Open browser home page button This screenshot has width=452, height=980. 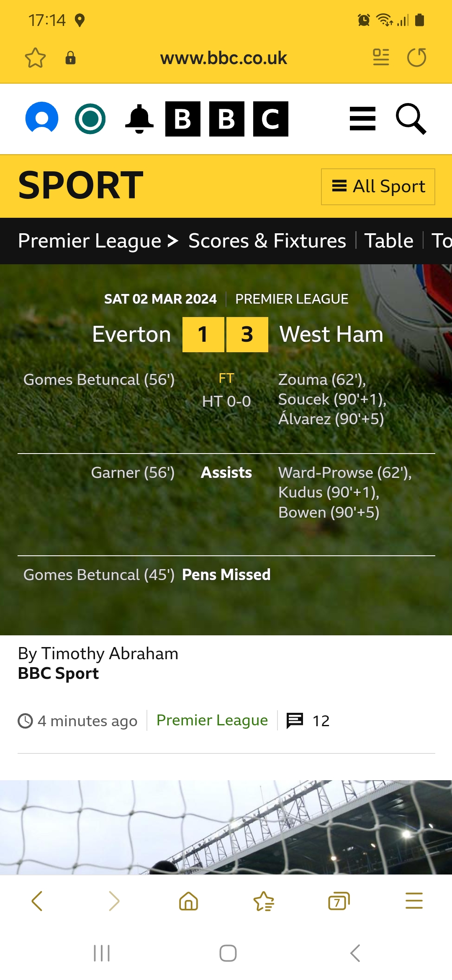coord(188,901)
